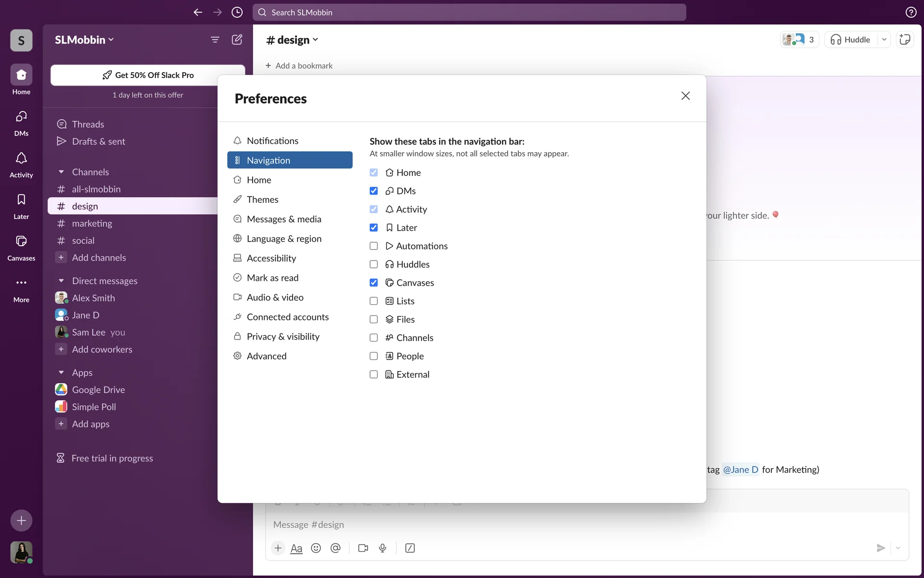This screenshot has width=924, height=578.
Task: Collapse the Direct messages section
Action: (x=61, y=281)
